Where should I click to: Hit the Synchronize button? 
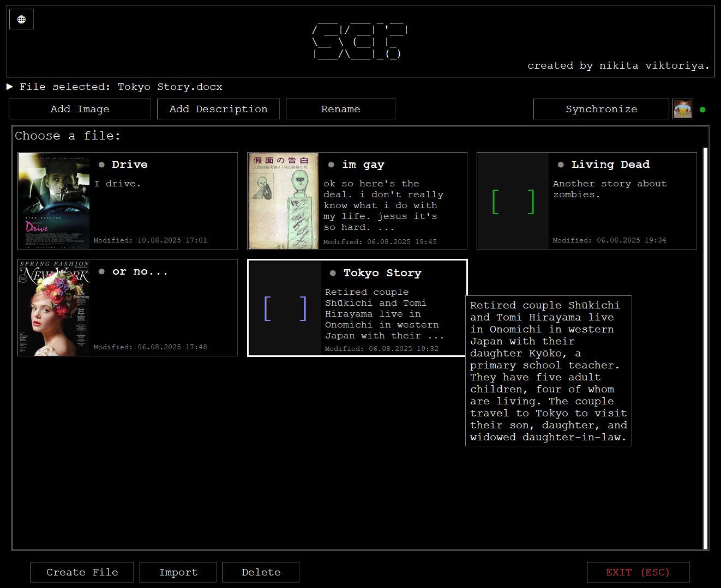click(601, 109)
